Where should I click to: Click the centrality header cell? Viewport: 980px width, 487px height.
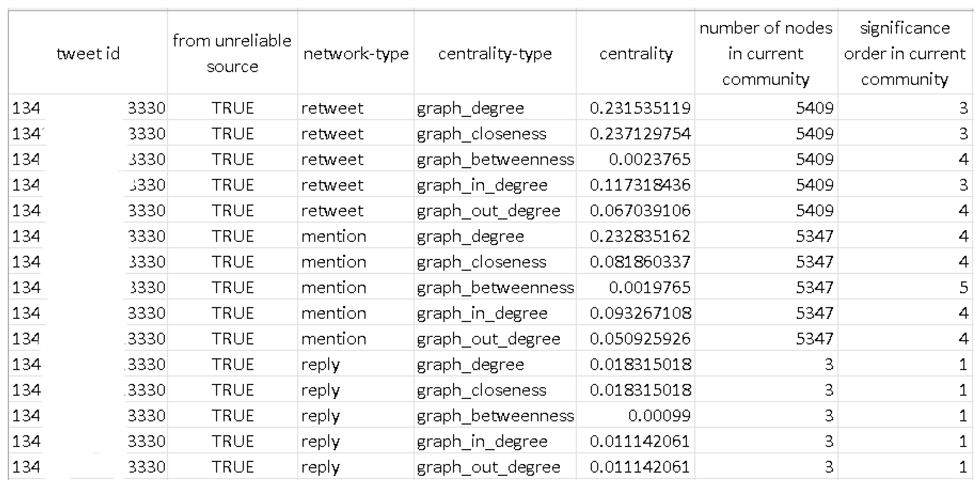pyautogui.click(x=636, y=53)
